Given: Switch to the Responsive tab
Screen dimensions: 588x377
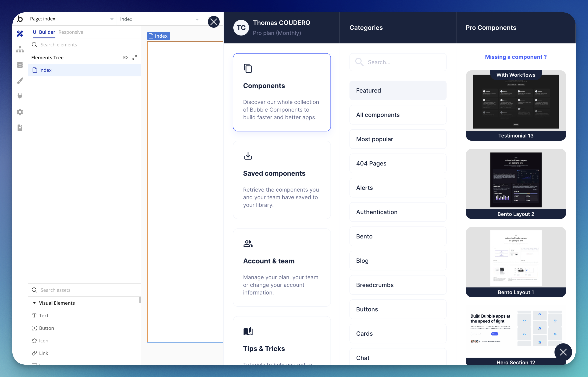Looking at the screenshot, I should (71, 32).
